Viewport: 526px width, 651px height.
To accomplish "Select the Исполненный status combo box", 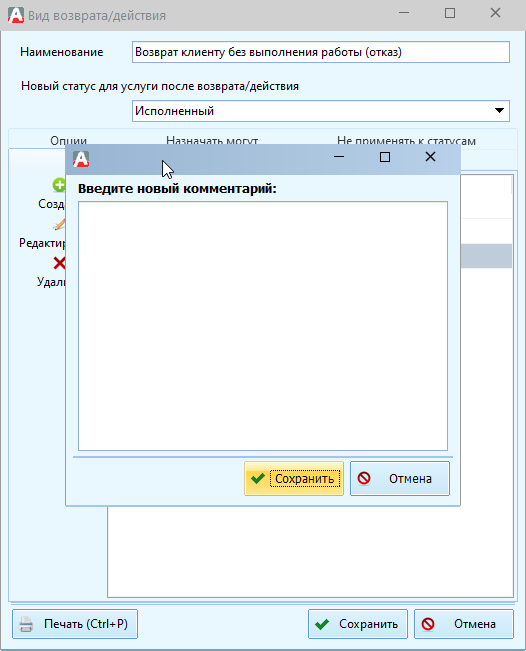I will pyautogui.click(x=320, y=111).
